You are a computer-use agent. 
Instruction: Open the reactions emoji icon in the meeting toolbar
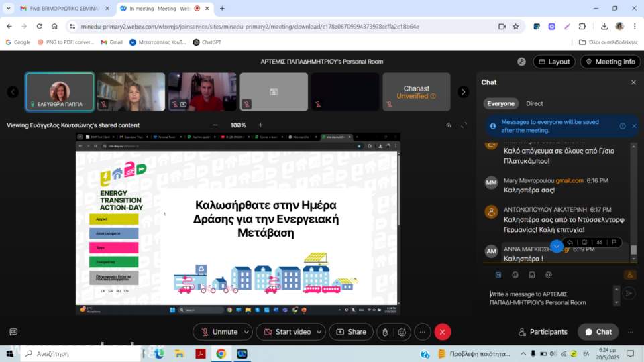[402, 332]
